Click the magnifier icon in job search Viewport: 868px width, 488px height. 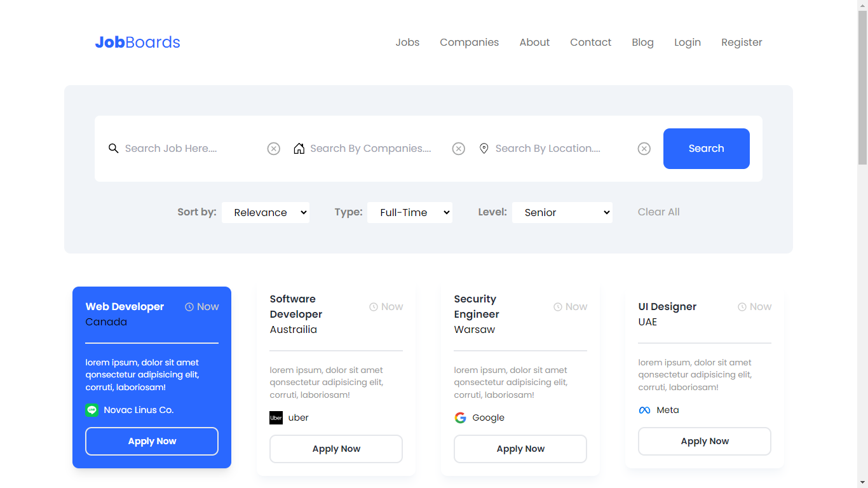[113, 149]
